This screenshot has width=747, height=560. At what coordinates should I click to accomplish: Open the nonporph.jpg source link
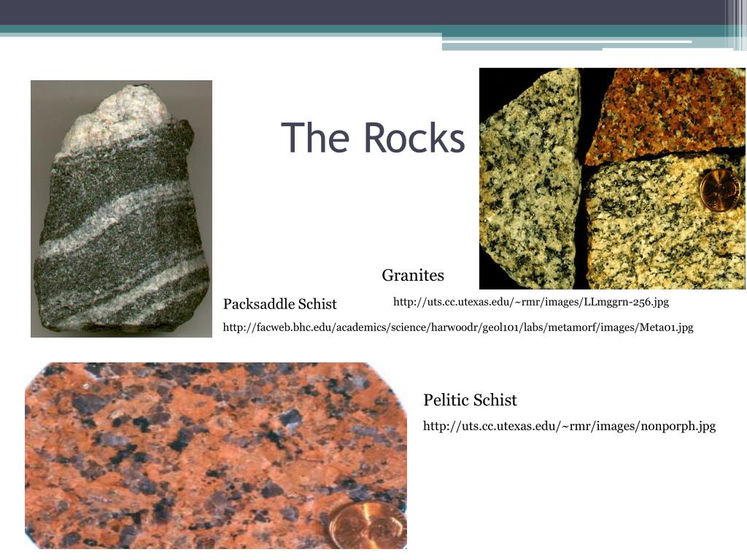coord(570,425)
